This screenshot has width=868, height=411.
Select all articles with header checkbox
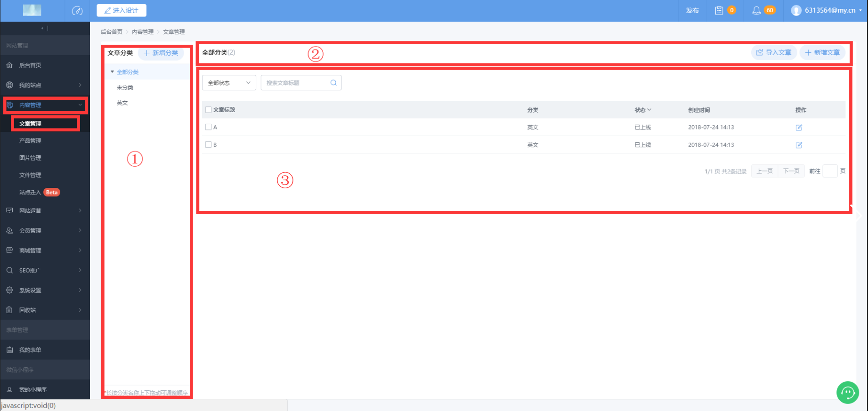coord(208,110)
